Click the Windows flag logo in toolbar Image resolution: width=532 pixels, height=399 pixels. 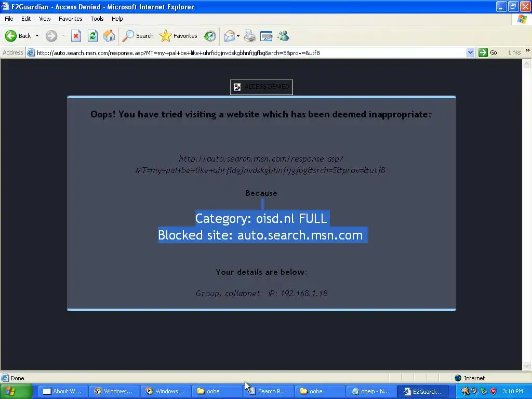coord(522,19)
